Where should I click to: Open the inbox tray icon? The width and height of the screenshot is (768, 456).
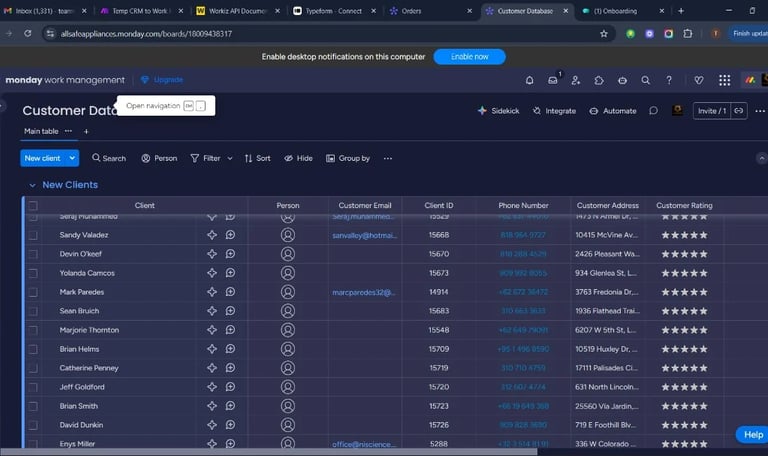tap(553, 80)
